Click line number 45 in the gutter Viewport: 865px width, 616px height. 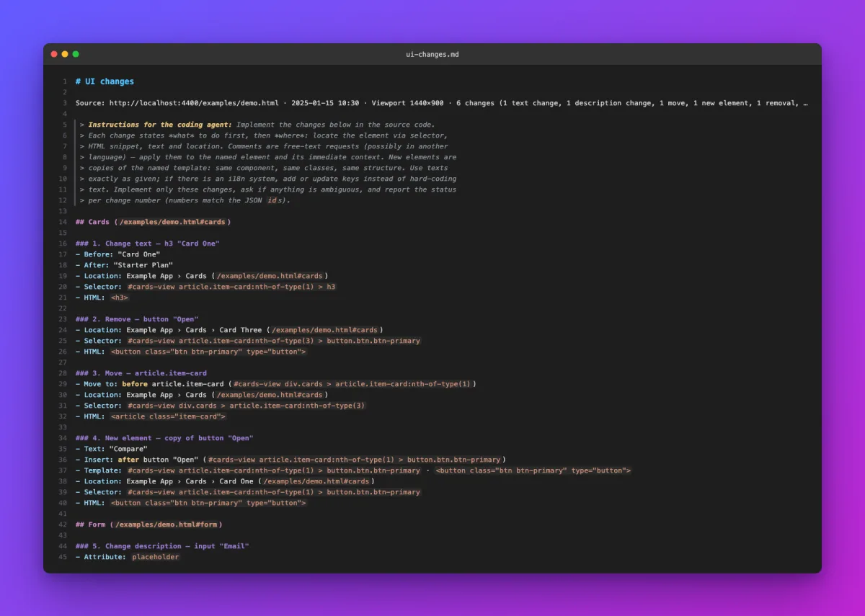click(63, 557)
